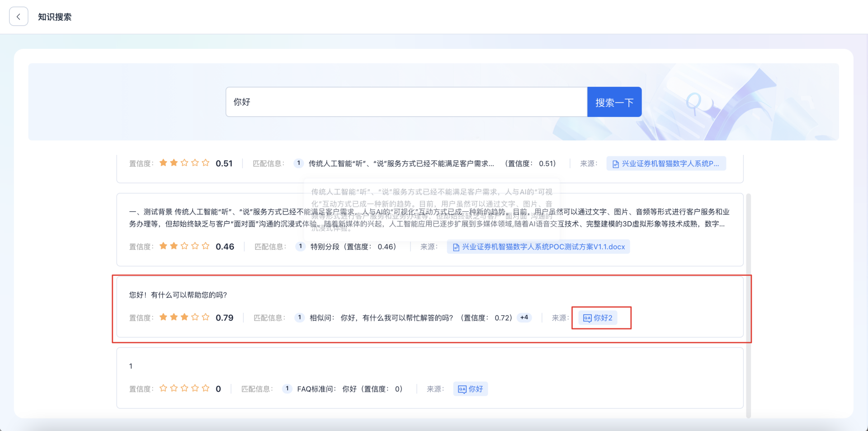The image size is (868, 431).
Task: Click match text 传统人工智能"听"、"说"服务方式已经不能满足客户需求...
Action: coord(401,164)
